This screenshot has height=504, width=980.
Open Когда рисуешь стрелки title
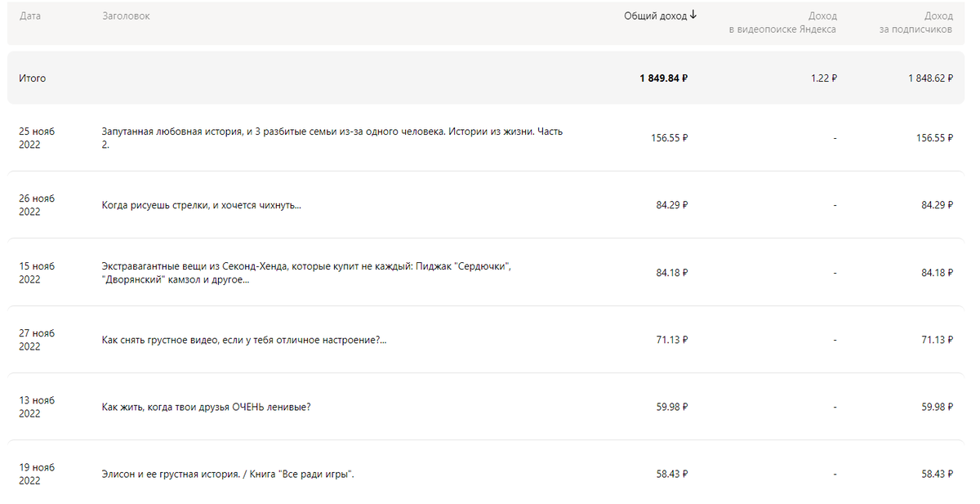tap(201, 205)
